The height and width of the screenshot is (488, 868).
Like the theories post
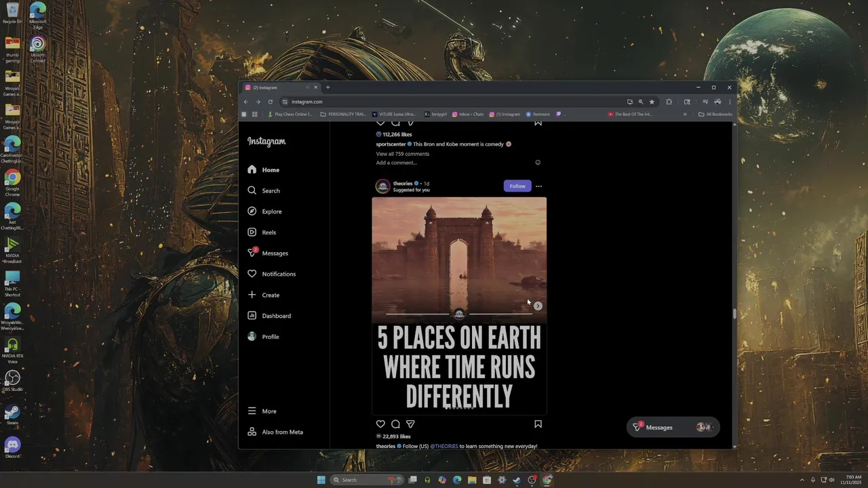pos(380,424)
